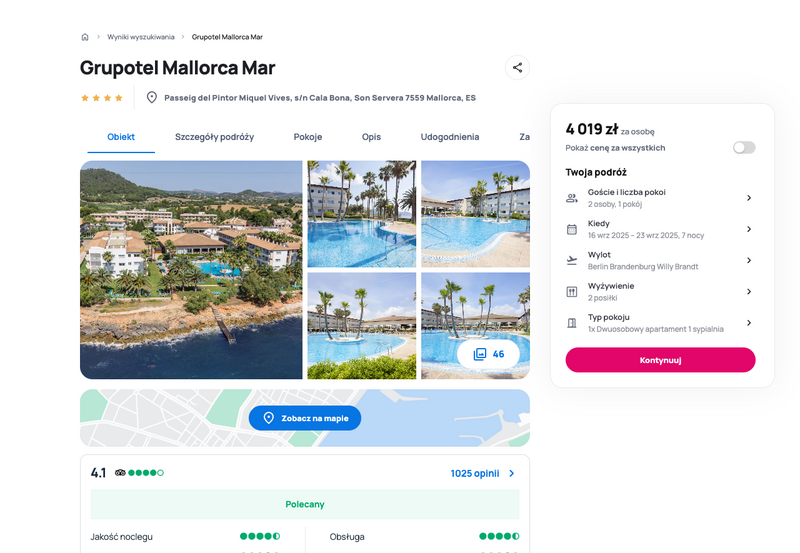The height and width of the screenshot is (553, 800).
Task: Click the airplane departure icon by Wylot
Action: coord(572,260)
